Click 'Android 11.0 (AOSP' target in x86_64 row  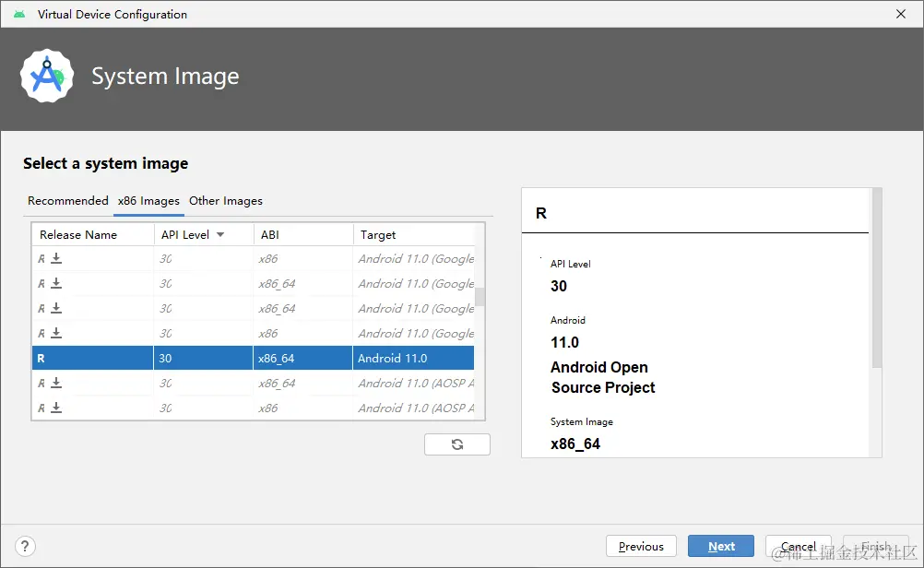pos(416,383)
